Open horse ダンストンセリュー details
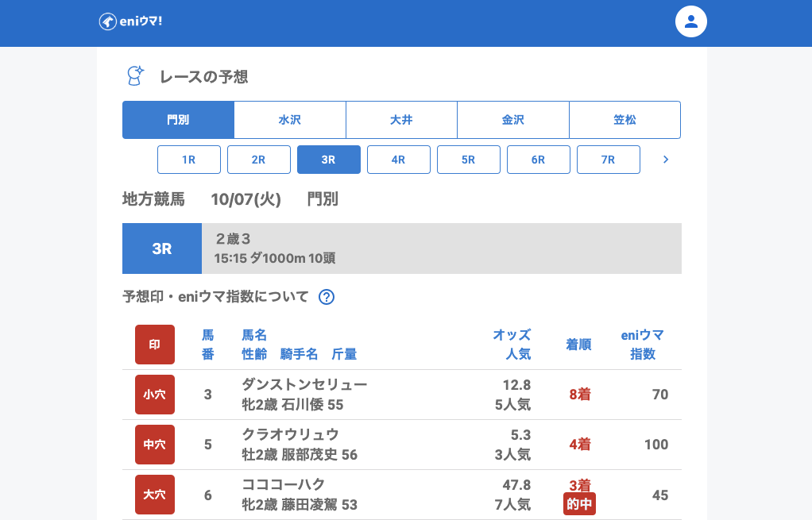 click(x=304, y=385)
